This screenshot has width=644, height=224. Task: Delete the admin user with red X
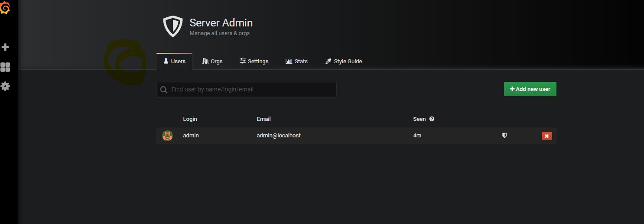point(546,136)
